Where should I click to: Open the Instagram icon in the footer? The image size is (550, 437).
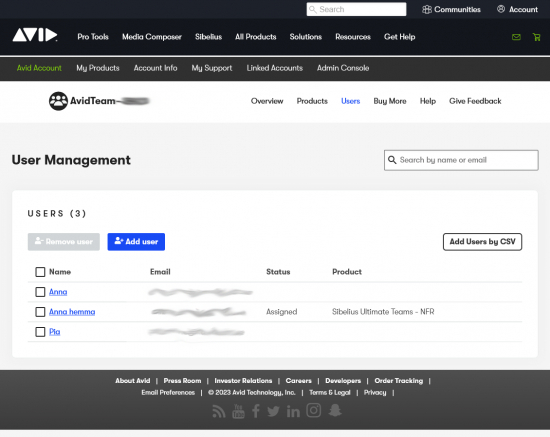(x=314, y=410)
